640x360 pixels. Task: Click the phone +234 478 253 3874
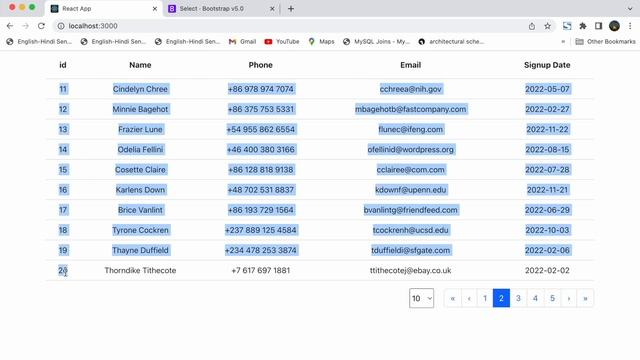260,250
